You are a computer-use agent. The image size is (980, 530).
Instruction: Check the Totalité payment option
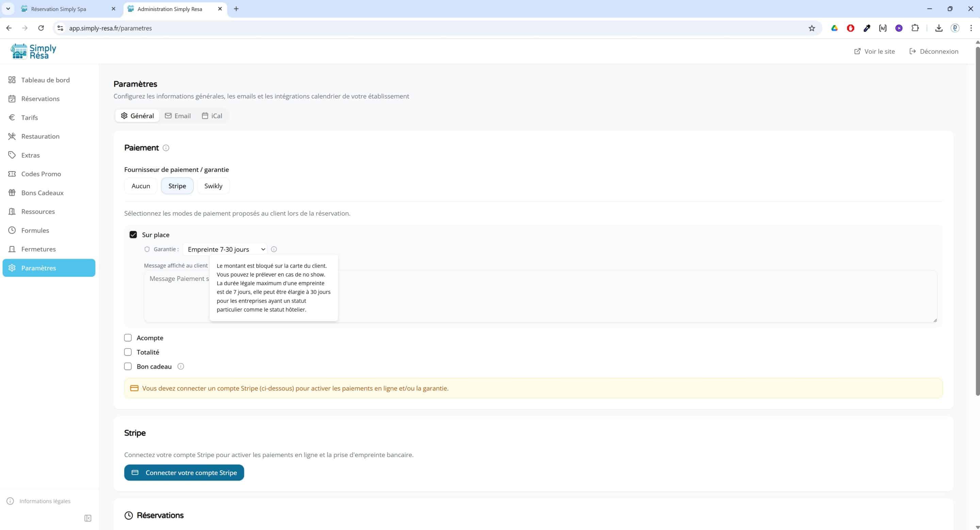tap(128, 352)
